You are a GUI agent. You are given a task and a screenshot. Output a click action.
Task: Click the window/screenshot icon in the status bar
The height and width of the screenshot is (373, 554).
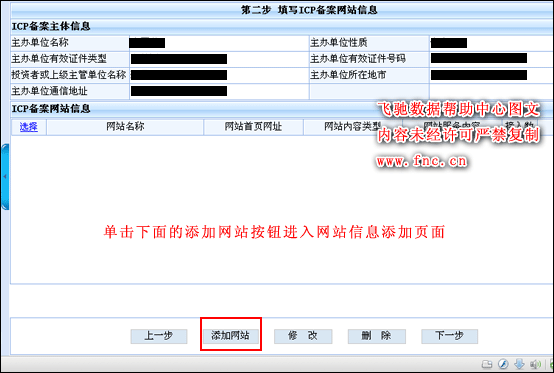click(x=487, y=364)
